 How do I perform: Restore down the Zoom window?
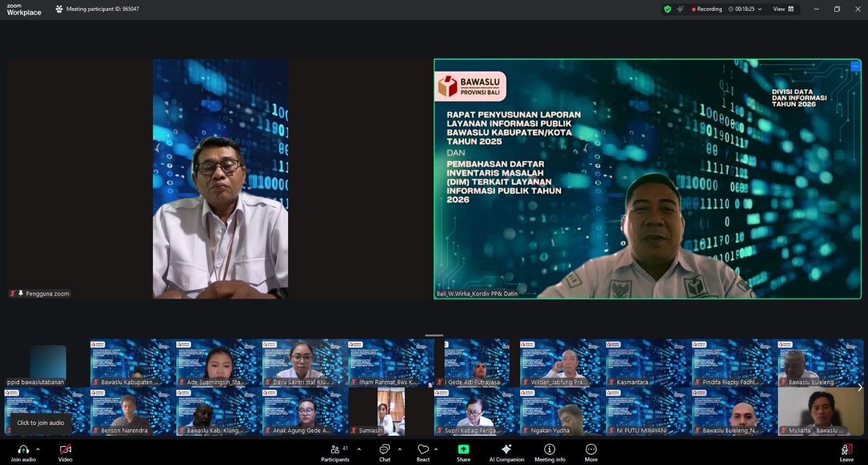tap(837, 9)
